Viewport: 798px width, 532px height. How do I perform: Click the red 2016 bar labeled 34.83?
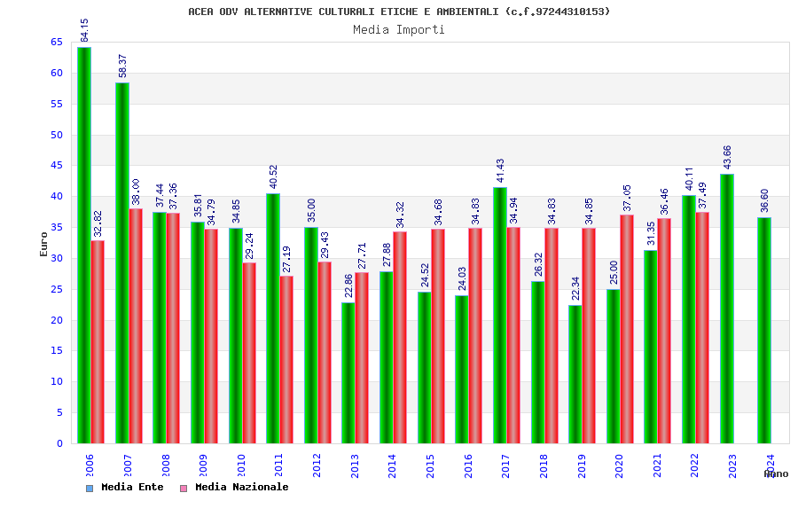point(475,335)
